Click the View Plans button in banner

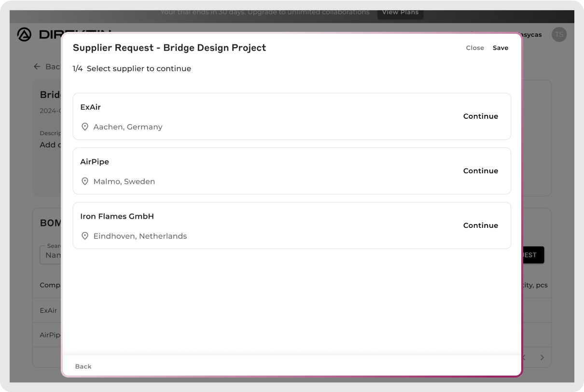[400, 13]
